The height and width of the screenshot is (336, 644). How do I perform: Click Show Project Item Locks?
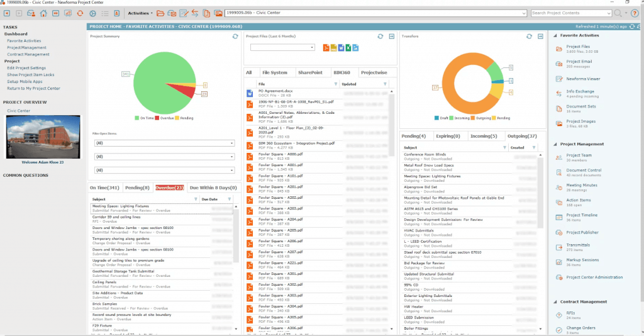point(30,75)
